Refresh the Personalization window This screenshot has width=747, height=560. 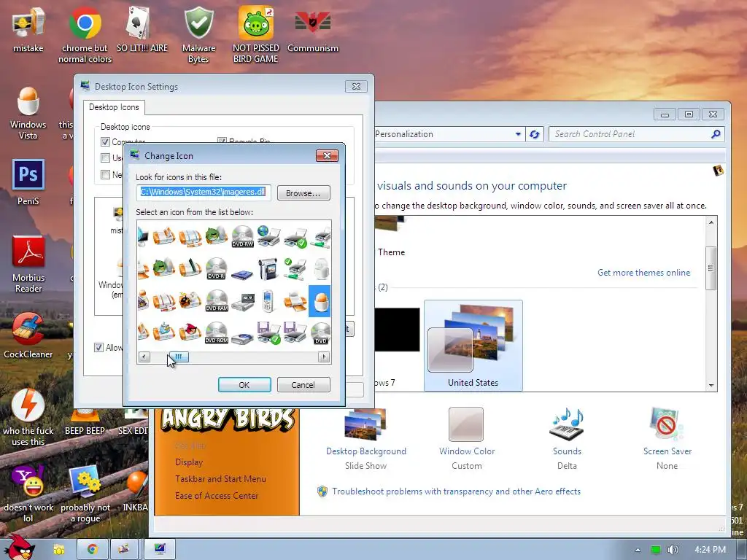coord(535,134)
